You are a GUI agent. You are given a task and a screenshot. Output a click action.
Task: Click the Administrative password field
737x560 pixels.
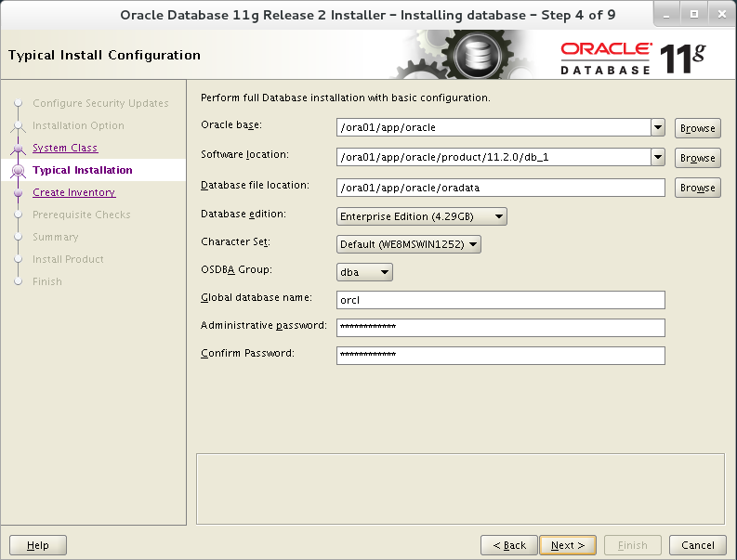(500, 327)
